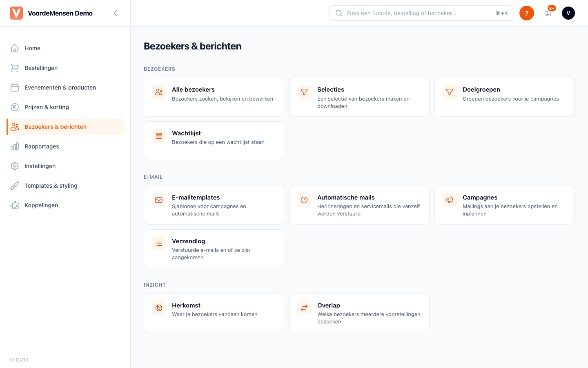This screenshot has width=588, height=368.
Task: Open the user avatar 'V' menu
Action: point(568,13)
